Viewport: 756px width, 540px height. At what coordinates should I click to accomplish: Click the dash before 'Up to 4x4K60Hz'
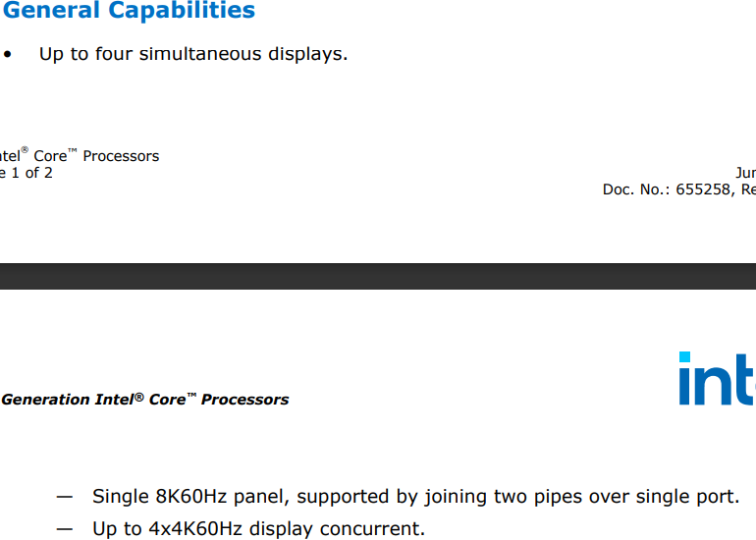pyautogui.click(x=65, y=529)
